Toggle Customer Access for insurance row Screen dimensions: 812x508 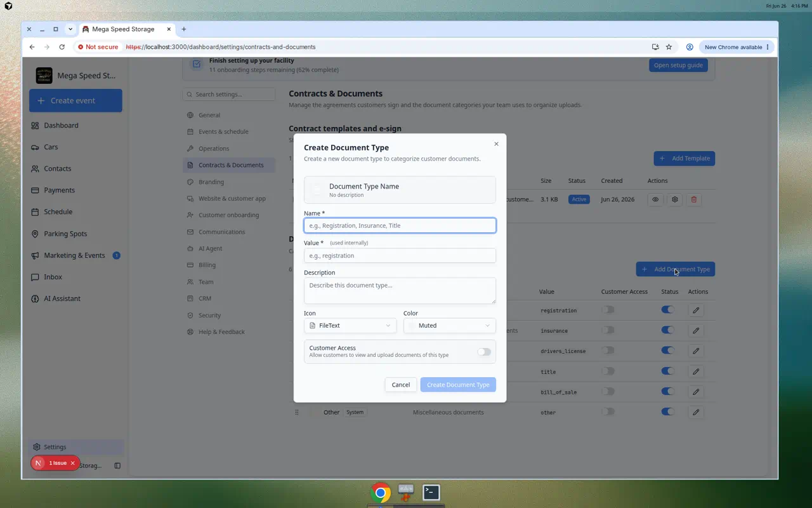(x=608, y=330)
